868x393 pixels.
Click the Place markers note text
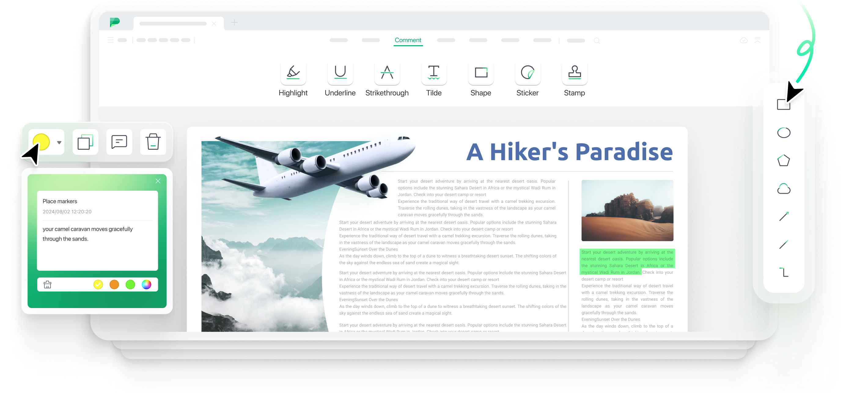(x=60, y=201)
